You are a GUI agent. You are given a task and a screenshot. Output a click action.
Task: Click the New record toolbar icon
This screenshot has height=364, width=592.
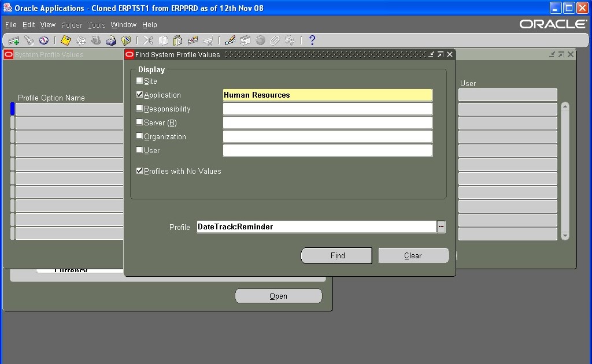click(x=14, y=40)
